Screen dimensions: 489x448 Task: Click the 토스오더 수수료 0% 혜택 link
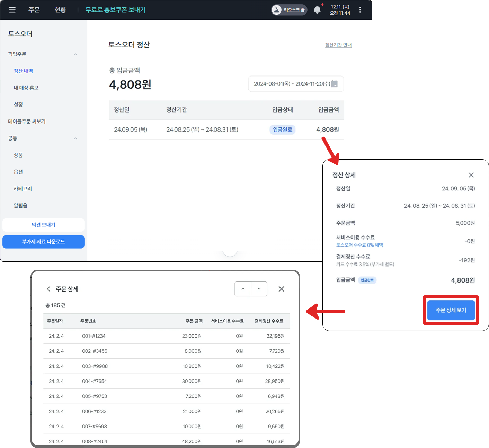(359, 245)
